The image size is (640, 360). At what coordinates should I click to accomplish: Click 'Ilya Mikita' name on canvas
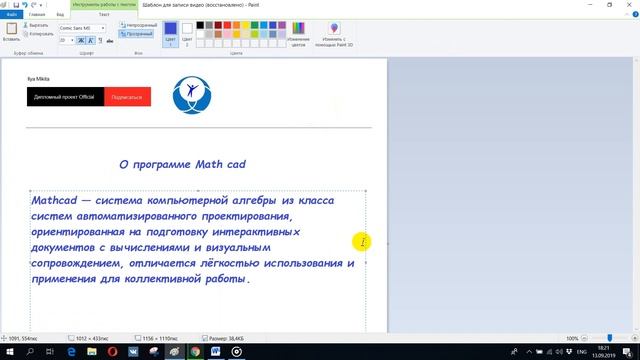(38, 79)
